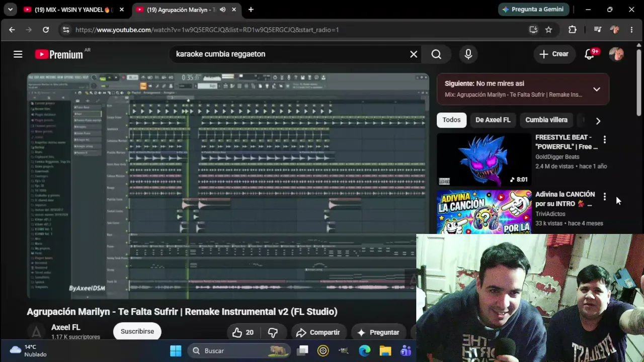
Task: Go forward one page in Chrome
Action: 29,30
